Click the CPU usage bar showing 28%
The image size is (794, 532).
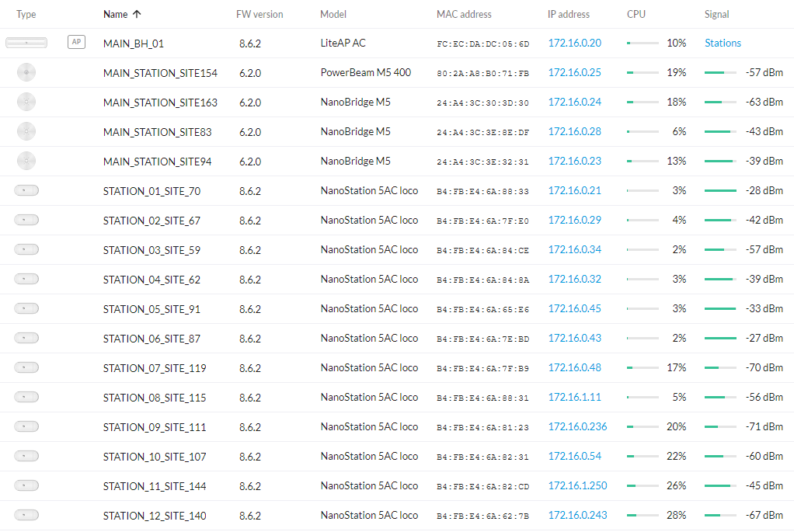tap(643, 515)
